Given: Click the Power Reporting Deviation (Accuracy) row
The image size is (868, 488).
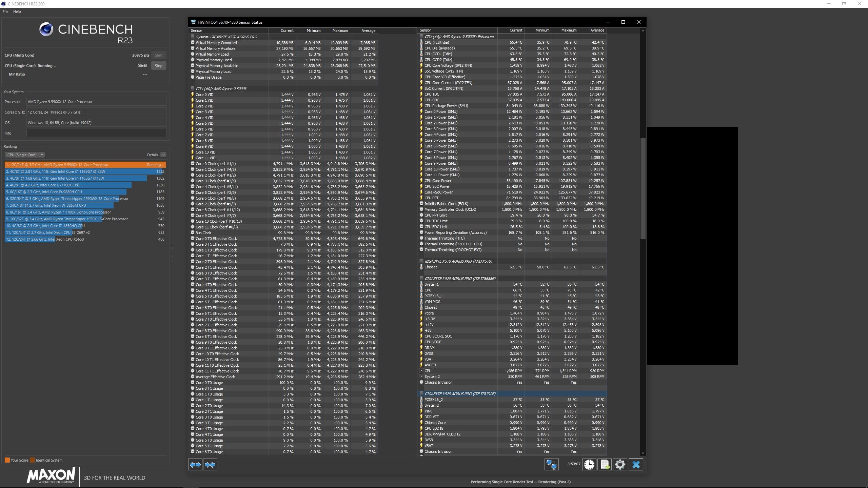Looking at the screenshot, I should point(512,232).
